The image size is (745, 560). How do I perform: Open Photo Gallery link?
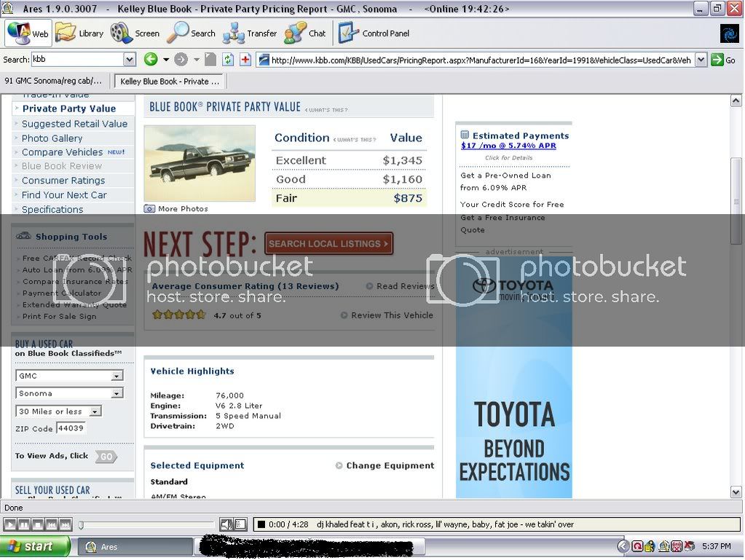[52, 138]
